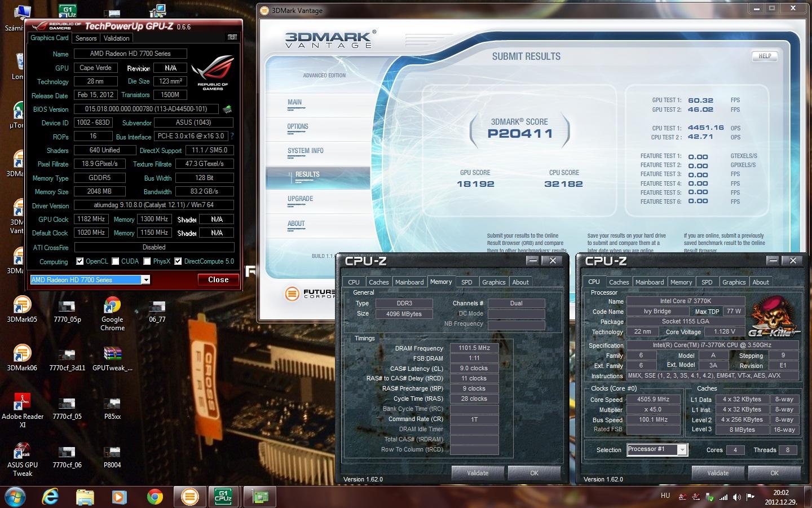
Task: Switch to the Sensors tab in GPU-Z
Action: (86, 38)
